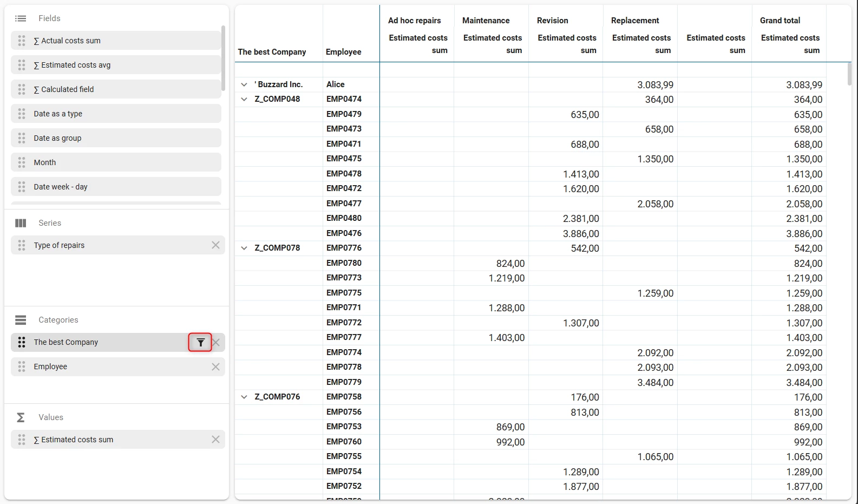Select the Alice employee cell

click(336, 84)
